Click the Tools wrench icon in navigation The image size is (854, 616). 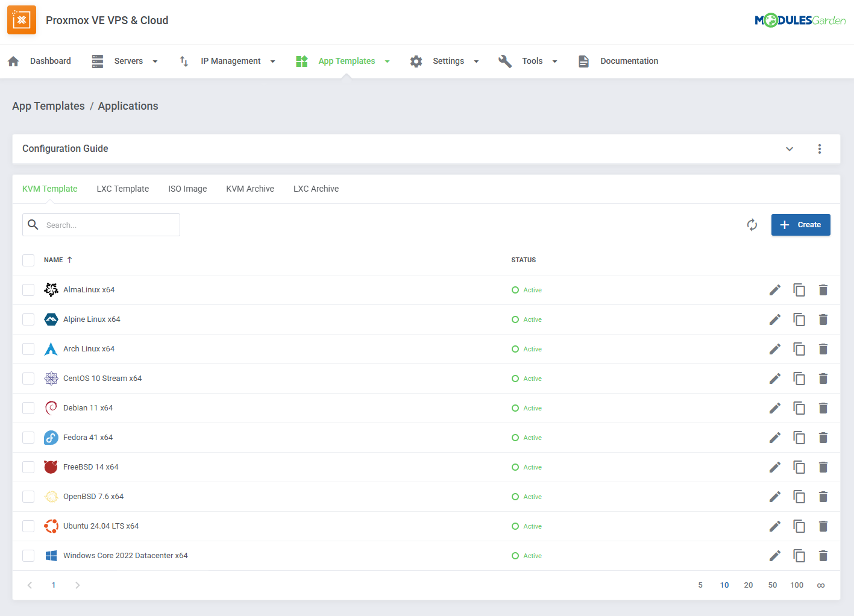click(505, 60)
